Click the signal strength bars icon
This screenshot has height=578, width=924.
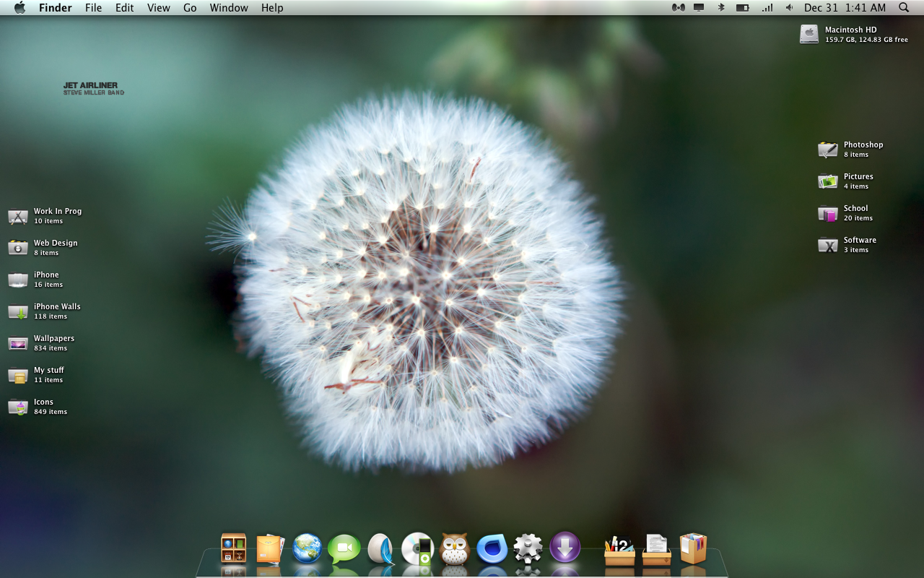coord(767,8)
